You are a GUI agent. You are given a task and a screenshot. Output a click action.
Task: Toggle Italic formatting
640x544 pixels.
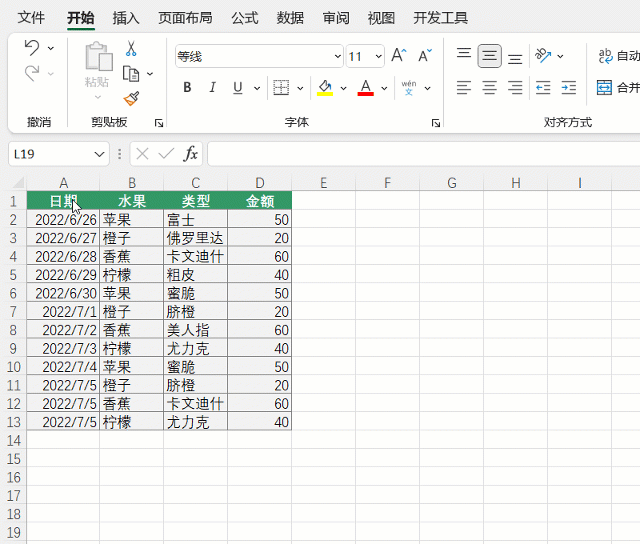point(212,88)
